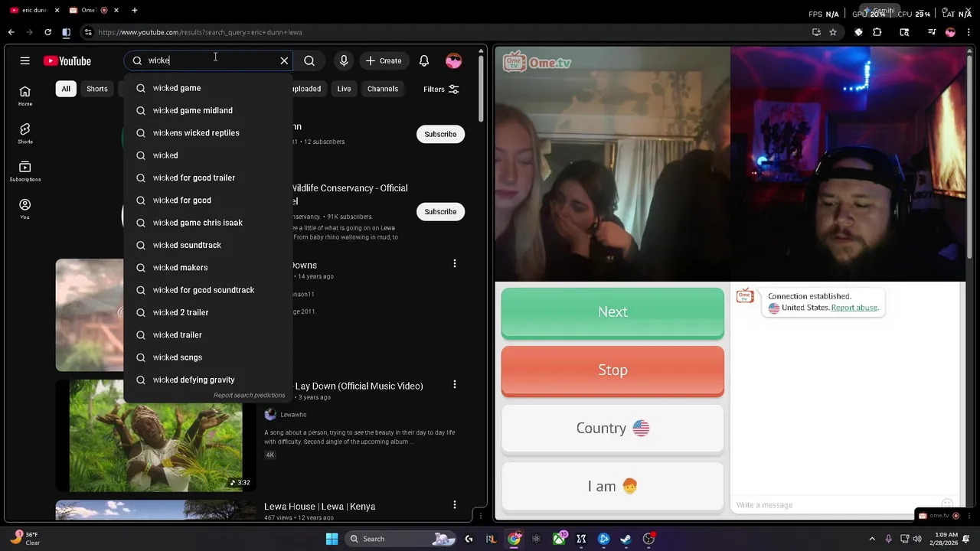Image resolution: width=980 pixels, height=551 pixels.
Task: Clear the YouTube search box text
Action: click(284, 60)
